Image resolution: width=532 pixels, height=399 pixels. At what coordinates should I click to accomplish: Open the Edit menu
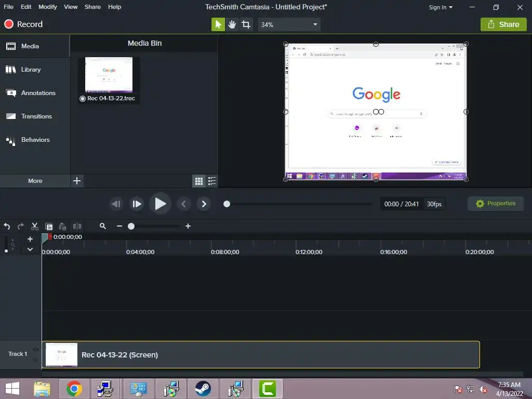pos(26,7)
